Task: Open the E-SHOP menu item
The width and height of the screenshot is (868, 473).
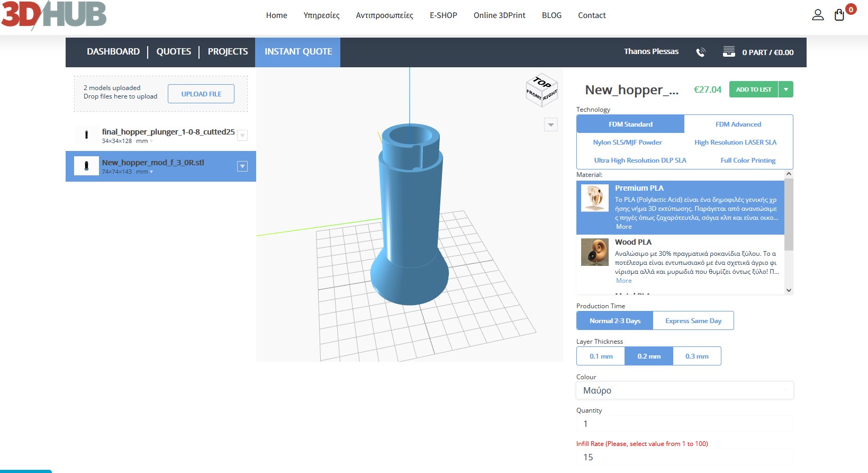Action: pyautogui.click(x=443, y=15)
